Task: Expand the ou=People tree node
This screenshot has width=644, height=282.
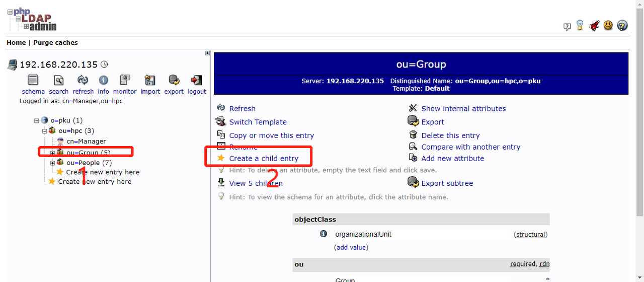Action: click(x=53, y=163)
